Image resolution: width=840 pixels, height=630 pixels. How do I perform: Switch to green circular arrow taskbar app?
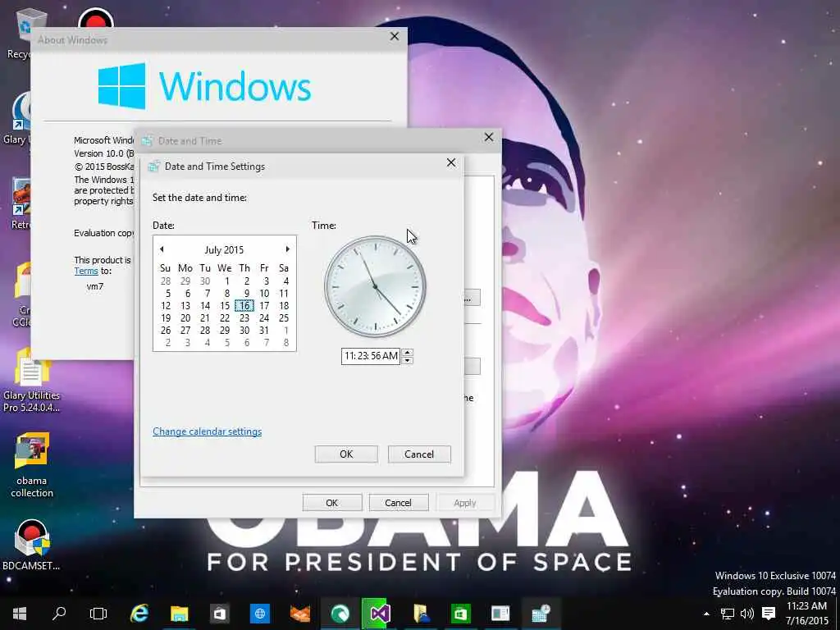pyautogui.click(x=340, y=614)
